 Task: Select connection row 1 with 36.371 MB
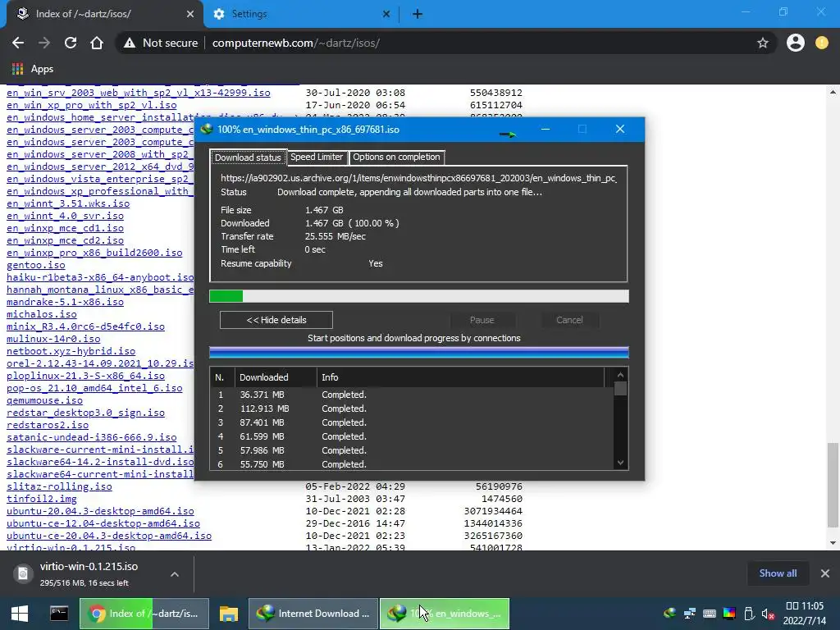pyautogui.click(x=413, y=395)
